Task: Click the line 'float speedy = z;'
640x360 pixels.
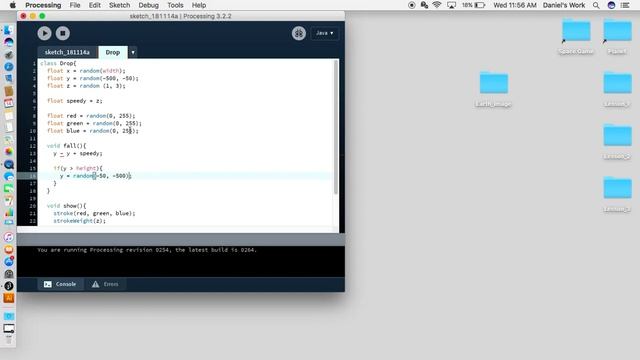Action: tap(75, 101)
